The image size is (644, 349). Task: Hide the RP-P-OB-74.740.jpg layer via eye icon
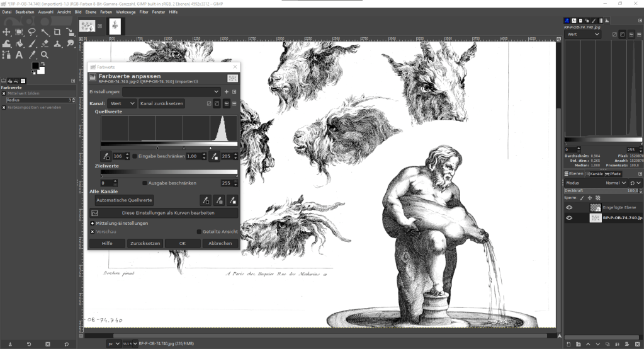click(569, 218)
